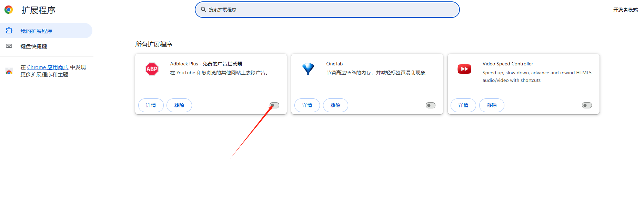Screen dimensions: 644x202
Task: Click the OneTab extension name
Action: [334, 64]
